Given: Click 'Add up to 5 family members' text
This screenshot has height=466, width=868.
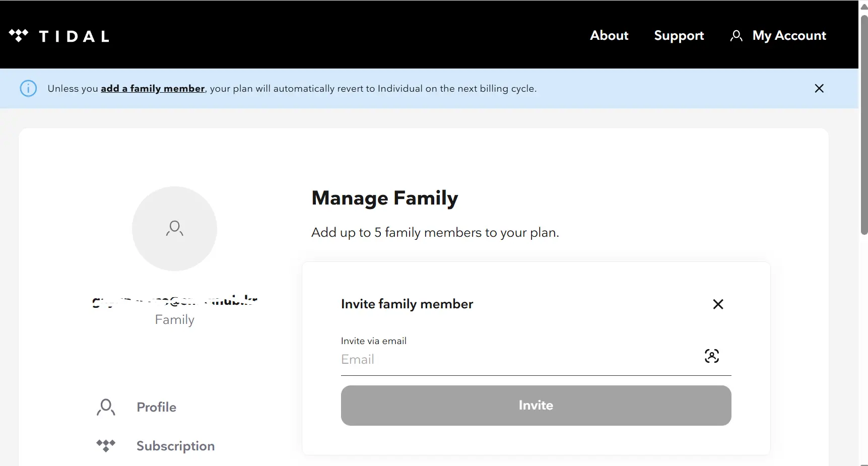Looking at the screenshot, I should click(x=435, y=233).
